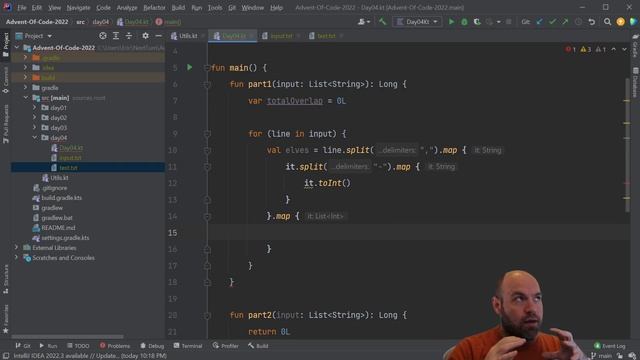Collapse the src [main] folder

[x=25, y=98]
